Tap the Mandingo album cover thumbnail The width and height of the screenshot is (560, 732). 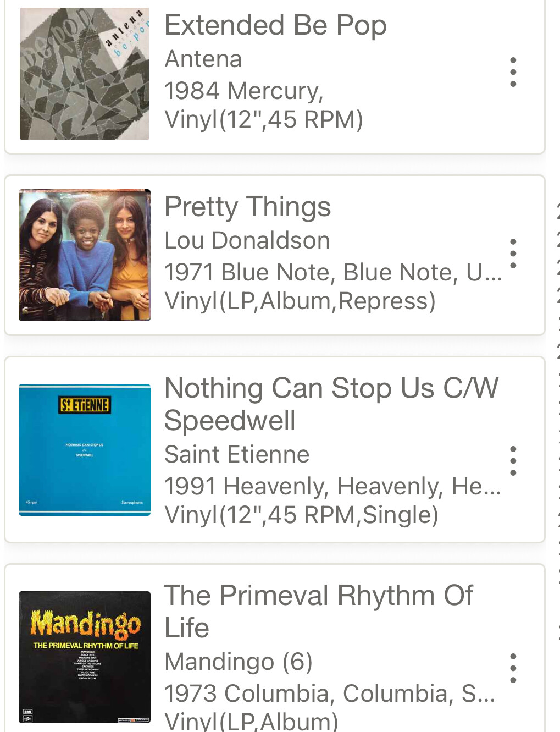pos(85,657)
